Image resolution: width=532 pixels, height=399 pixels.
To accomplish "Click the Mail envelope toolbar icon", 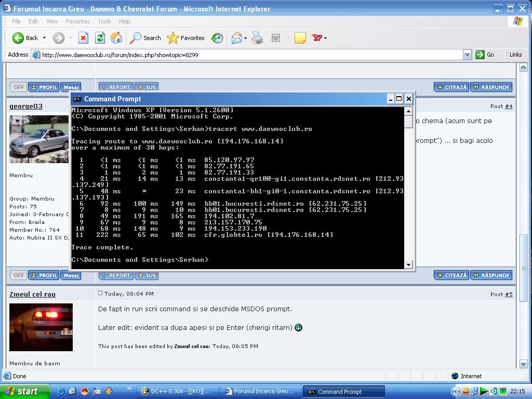I will pos(237,38).
